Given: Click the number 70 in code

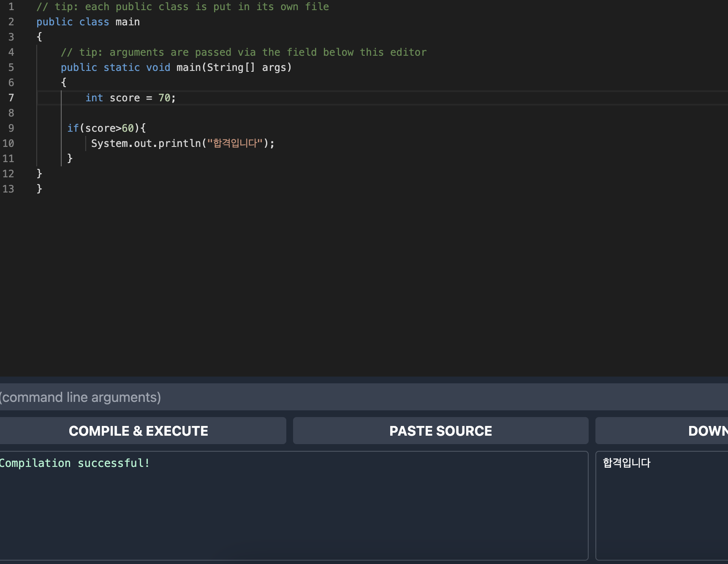Looking at the screenshot, I should 164,98.
